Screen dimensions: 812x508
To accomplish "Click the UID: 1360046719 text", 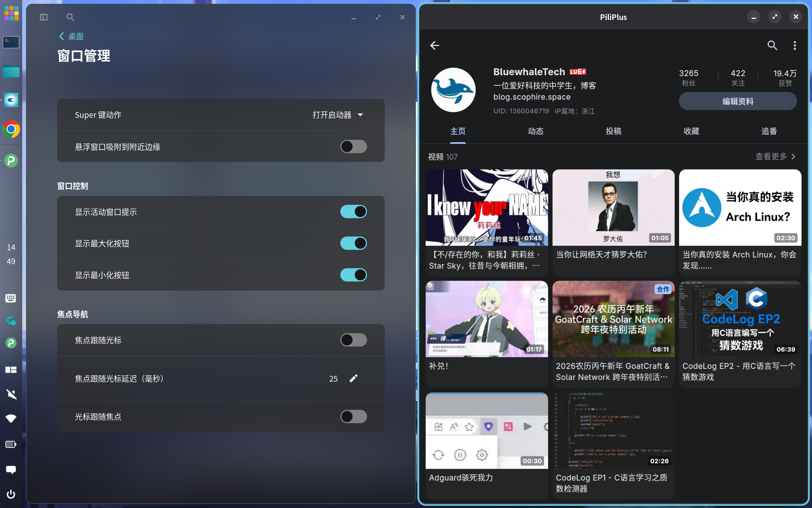I will (x=521, y=111).
